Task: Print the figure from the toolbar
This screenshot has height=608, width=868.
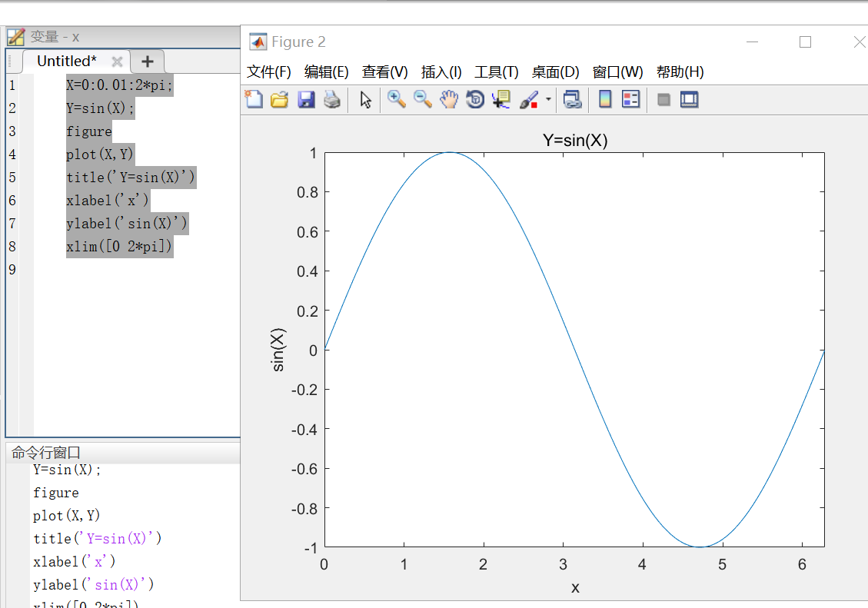Action: coord(331,99)
